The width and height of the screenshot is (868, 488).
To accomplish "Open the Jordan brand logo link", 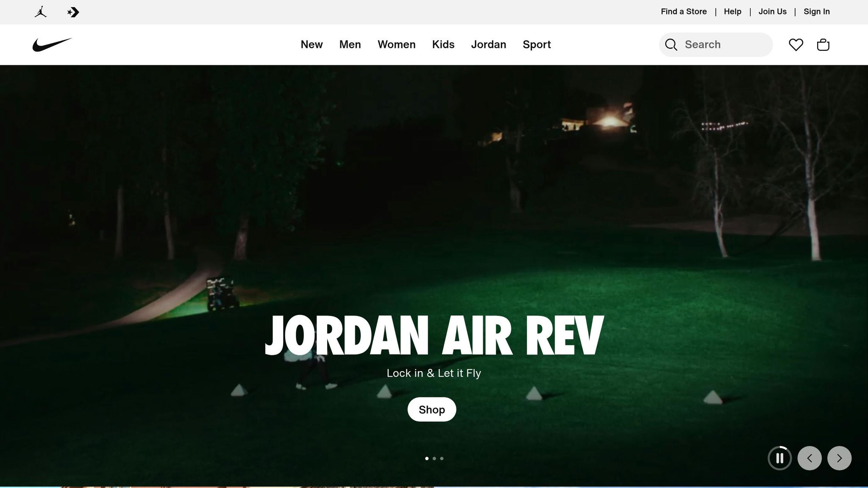I will pyautogui.click(x=41, y=12).
